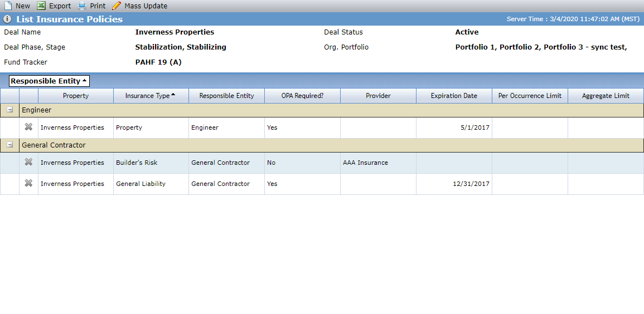Click the New toolbar label
Viewport: 644px width, 314px height.
pyautogui.click(x=23, y=6)
